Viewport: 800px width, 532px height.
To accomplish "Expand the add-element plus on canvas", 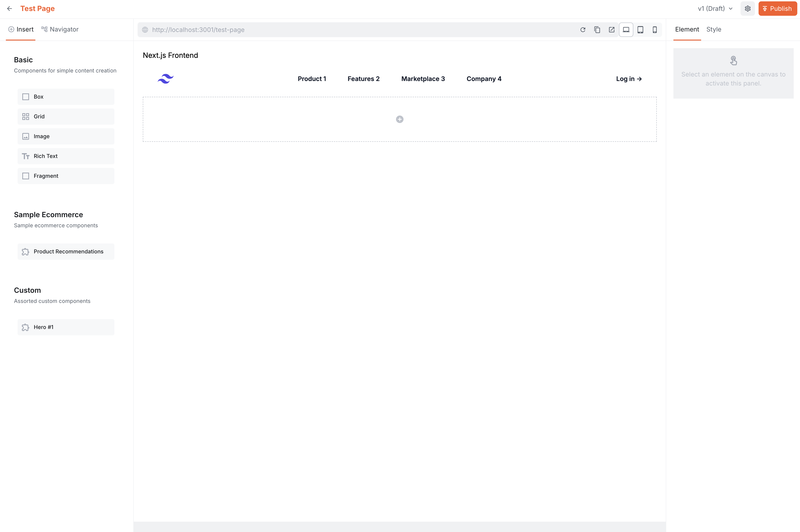I will pos(399,119).
